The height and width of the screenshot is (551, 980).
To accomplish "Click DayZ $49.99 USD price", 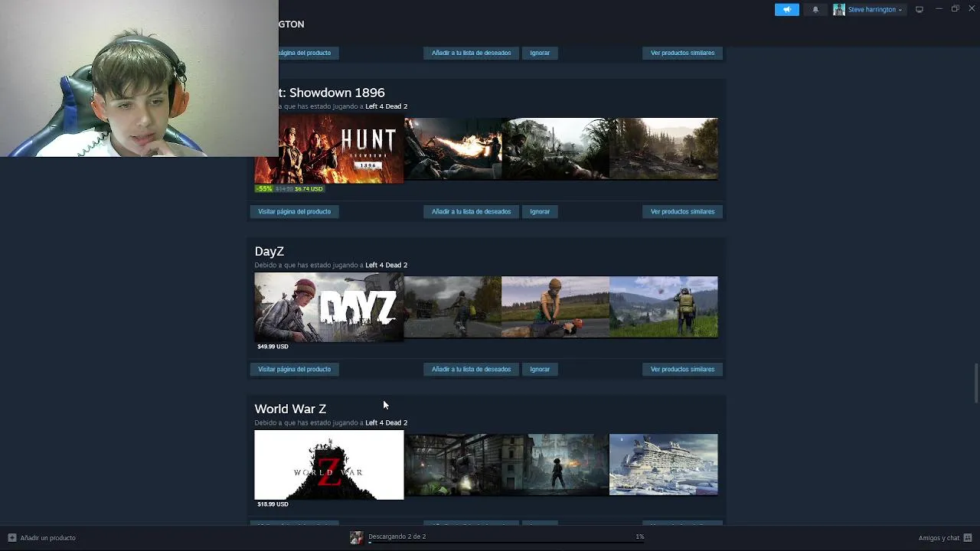I will (x=273, y=347).
